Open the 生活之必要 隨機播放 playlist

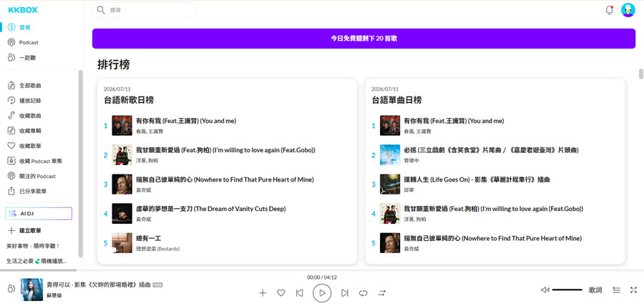[x=36, y=261]
